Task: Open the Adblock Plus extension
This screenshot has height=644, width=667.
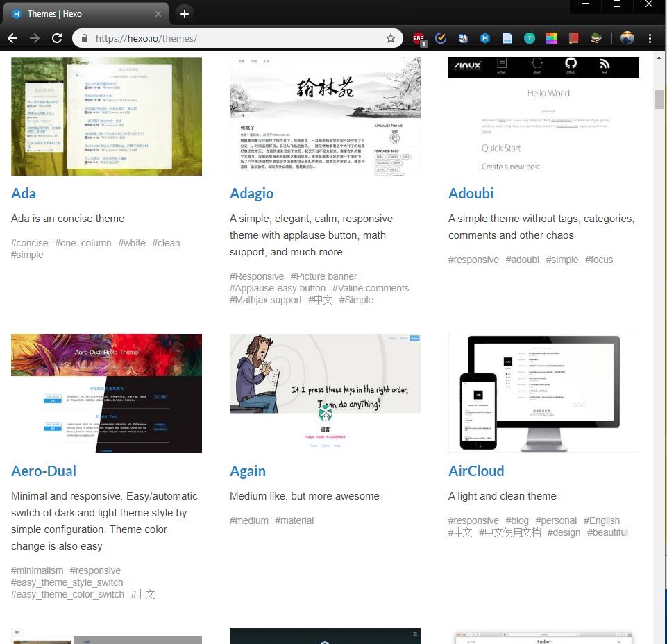Action: point(419,39)
